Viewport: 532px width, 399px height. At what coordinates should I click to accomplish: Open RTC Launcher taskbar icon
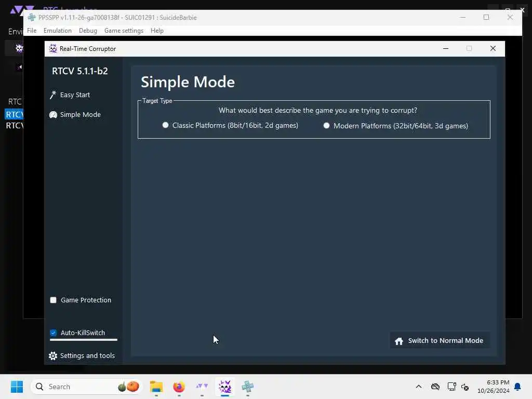[x=202, y=387]
